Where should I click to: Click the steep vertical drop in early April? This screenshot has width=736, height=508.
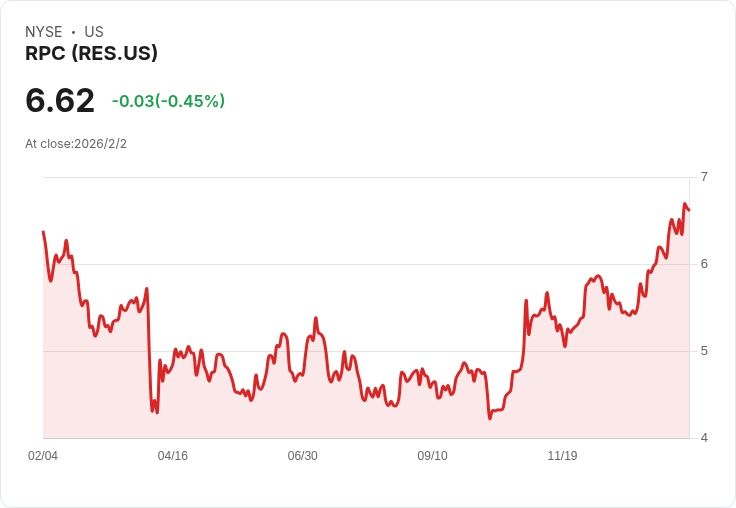click(150, 350)
